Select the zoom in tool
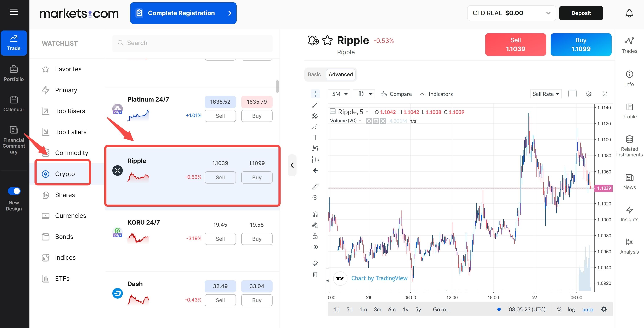 click(x=315, y=198)
